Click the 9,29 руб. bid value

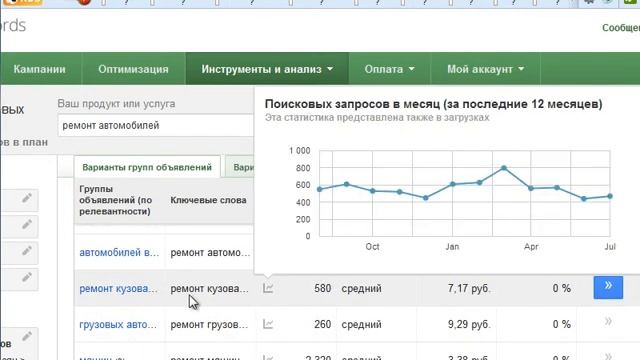coord(469,324)
